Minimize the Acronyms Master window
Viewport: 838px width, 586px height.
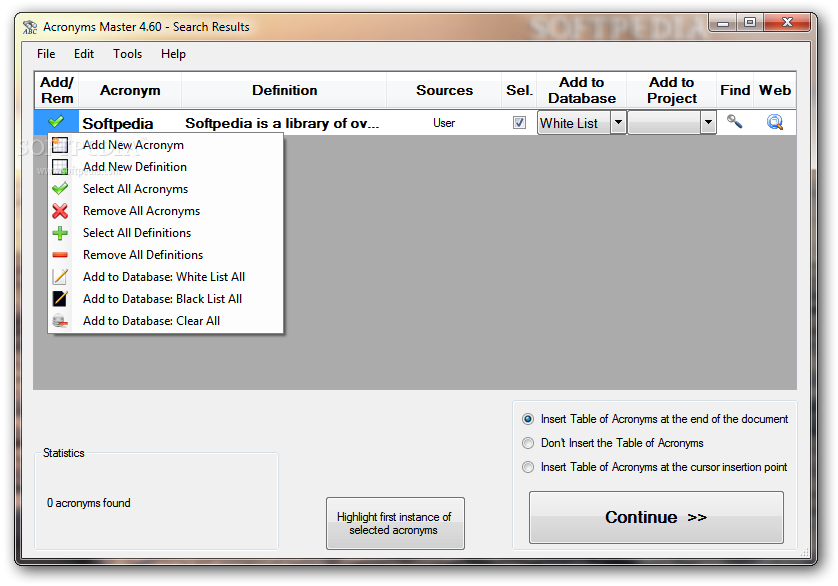(x=723, y=23)
